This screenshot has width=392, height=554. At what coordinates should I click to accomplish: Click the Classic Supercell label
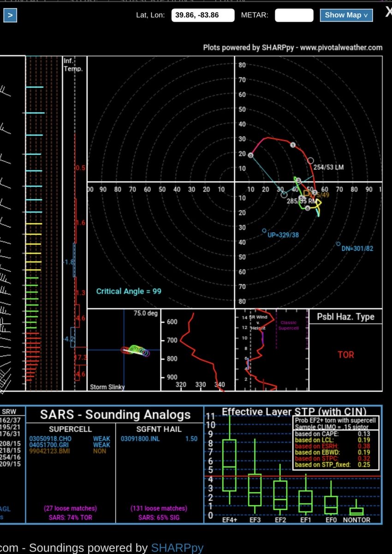pyautogui.click(x=288, y=325)
